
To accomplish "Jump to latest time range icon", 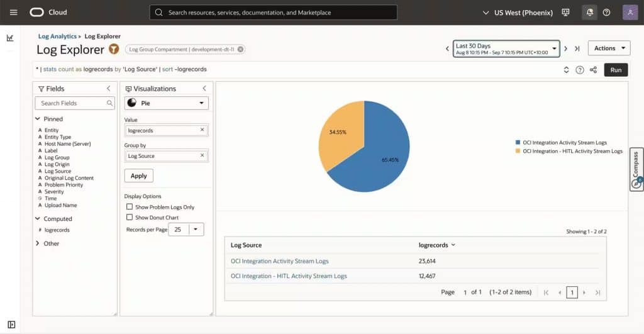I will click(x=577, y=48).
